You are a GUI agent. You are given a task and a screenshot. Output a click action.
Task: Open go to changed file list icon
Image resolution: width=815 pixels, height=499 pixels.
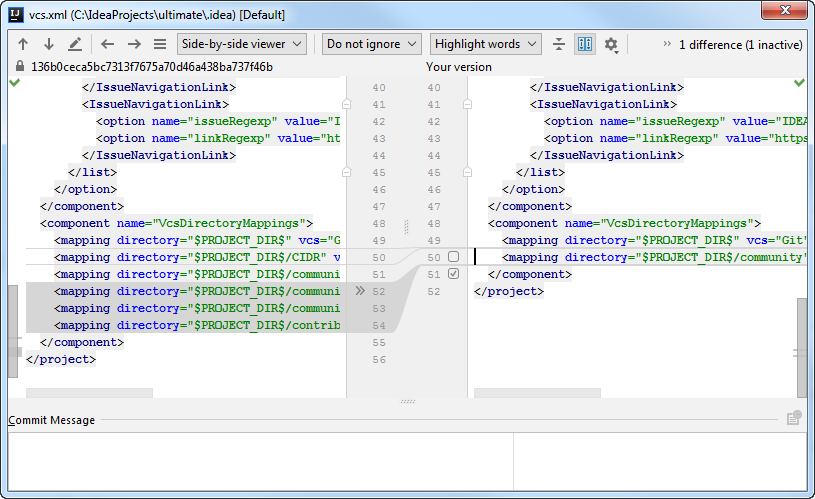coord(160,44)
